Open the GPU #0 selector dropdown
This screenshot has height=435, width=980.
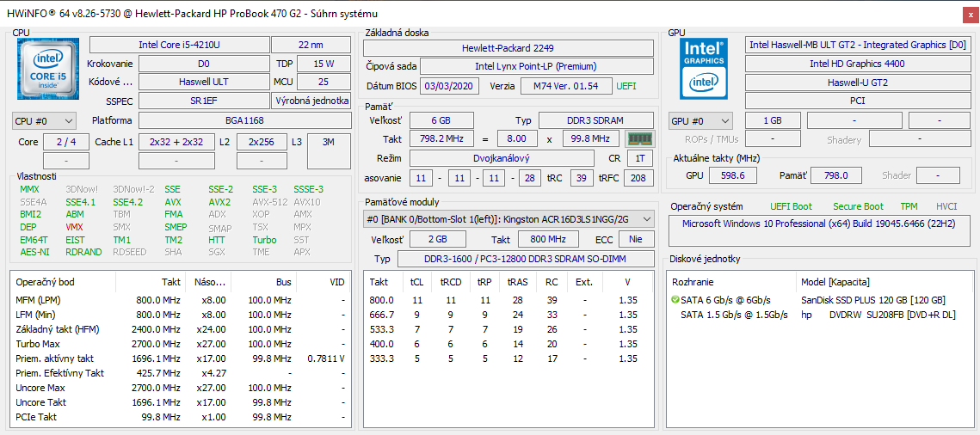click(700, 121)
